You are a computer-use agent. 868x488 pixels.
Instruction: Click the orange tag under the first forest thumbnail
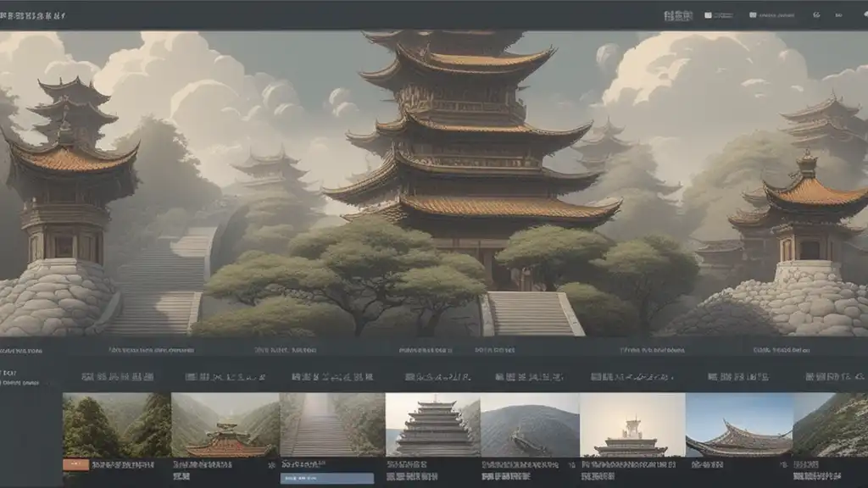[x=75, y=464]
